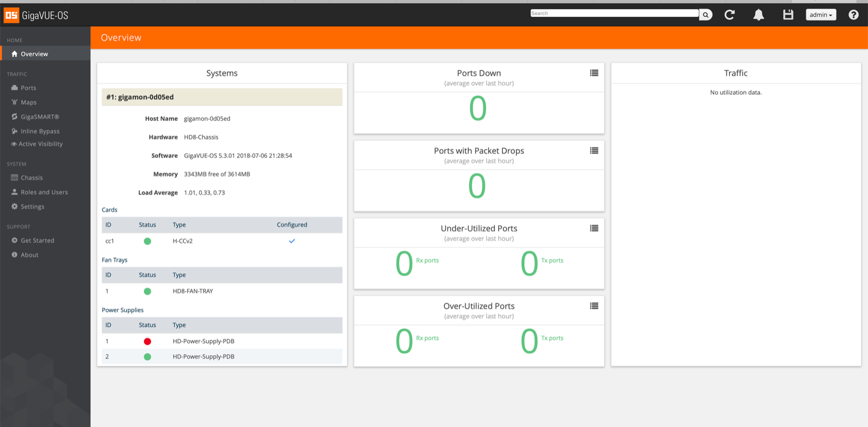Open the admin user dropdown

tap(821, 15)
